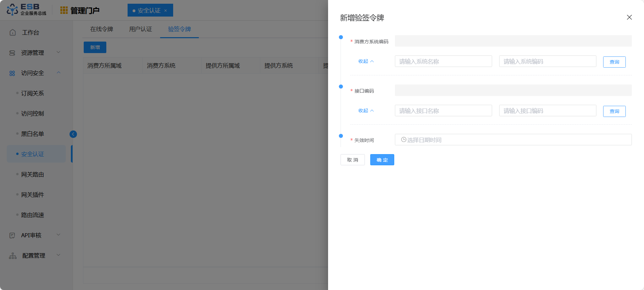Close the 新增验签令牌 drawer panel
Viewport: 644px width, 290px height.
(x=629, y=17)
